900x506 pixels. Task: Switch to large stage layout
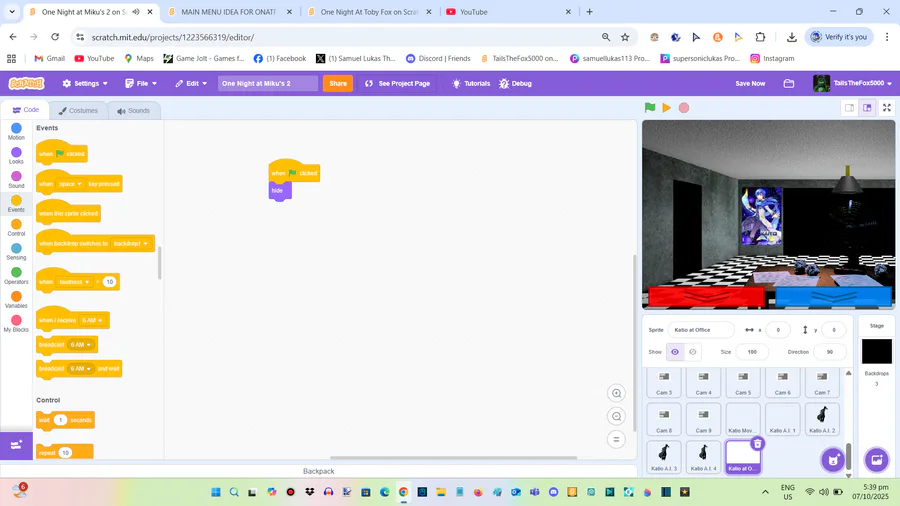click(x=867, y=107)
